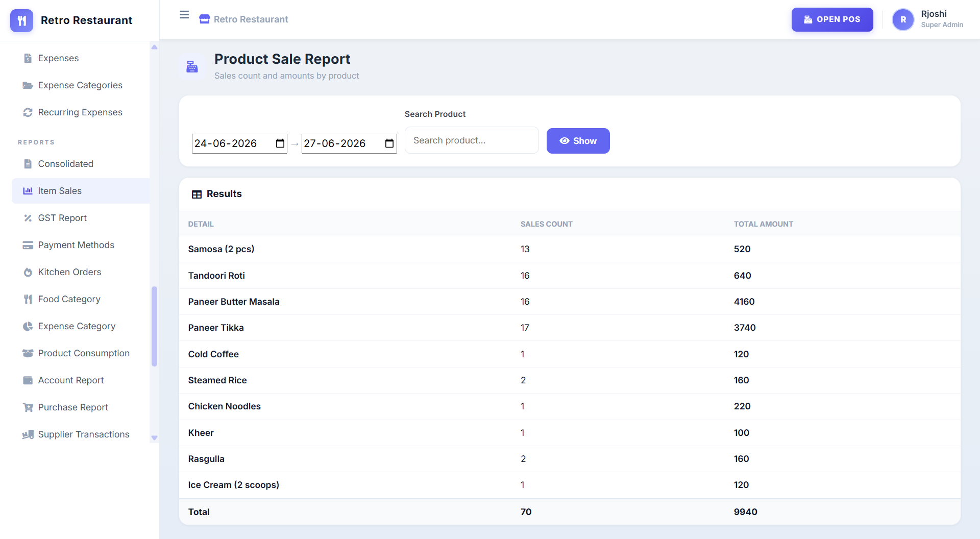
Task: Click the store icon beside Retro Restaurant breadcrumb
Action: pyautogui.click(x=205, y=19)
